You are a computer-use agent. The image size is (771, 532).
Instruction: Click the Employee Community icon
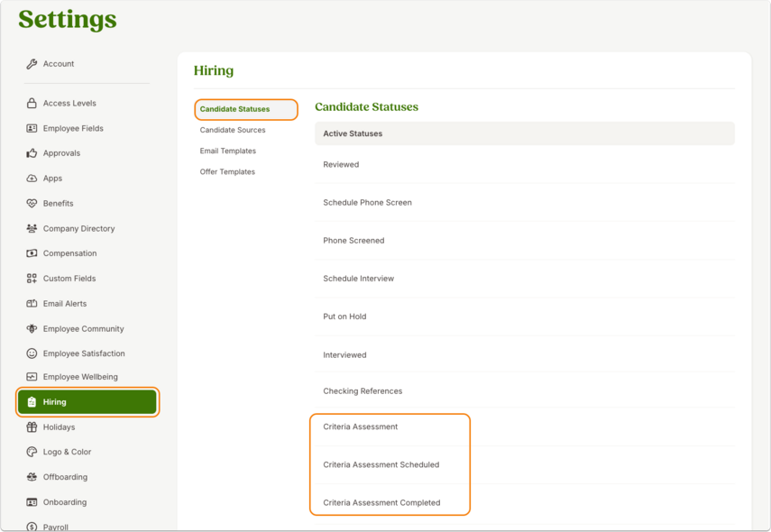click(x=32, y=328)
